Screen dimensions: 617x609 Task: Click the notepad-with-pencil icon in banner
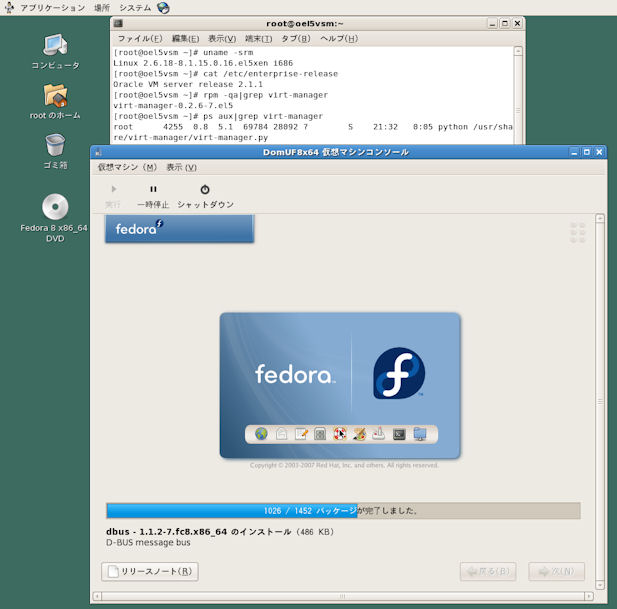[x=301, y=434]
